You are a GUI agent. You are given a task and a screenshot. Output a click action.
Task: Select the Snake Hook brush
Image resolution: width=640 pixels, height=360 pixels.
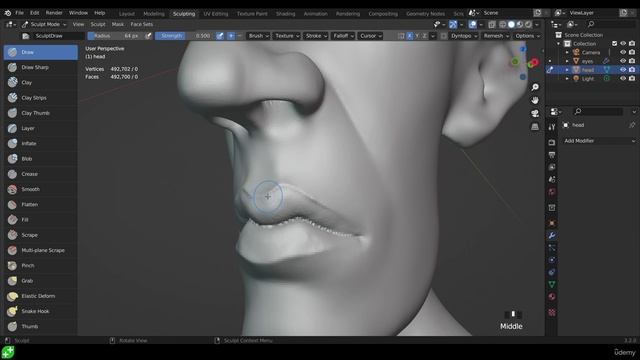tap(40, 311)
